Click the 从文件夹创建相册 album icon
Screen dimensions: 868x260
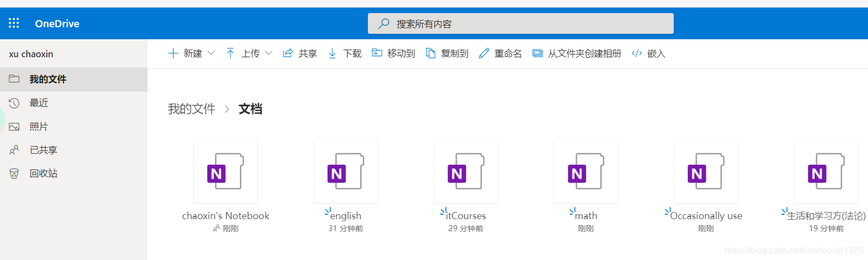[x=538, y=53]
